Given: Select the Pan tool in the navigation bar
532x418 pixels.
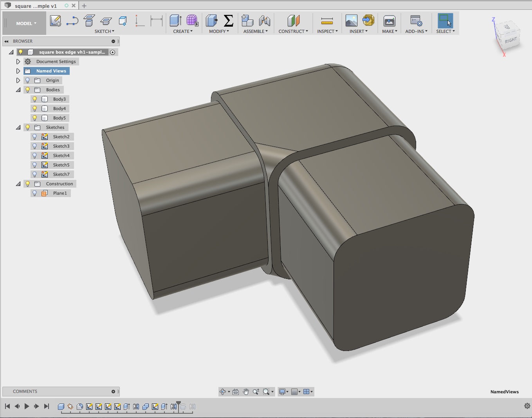Looking at the screenshot, I should (246, 391).
